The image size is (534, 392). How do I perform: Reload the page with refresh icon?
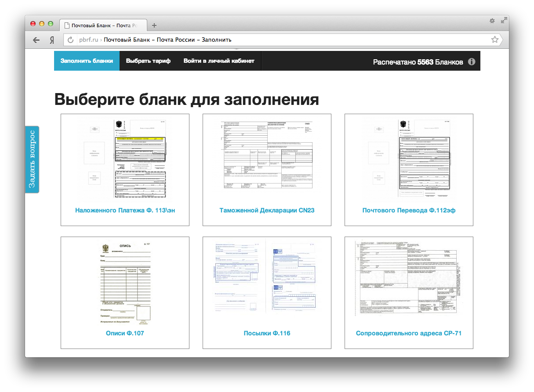[71, 40]
